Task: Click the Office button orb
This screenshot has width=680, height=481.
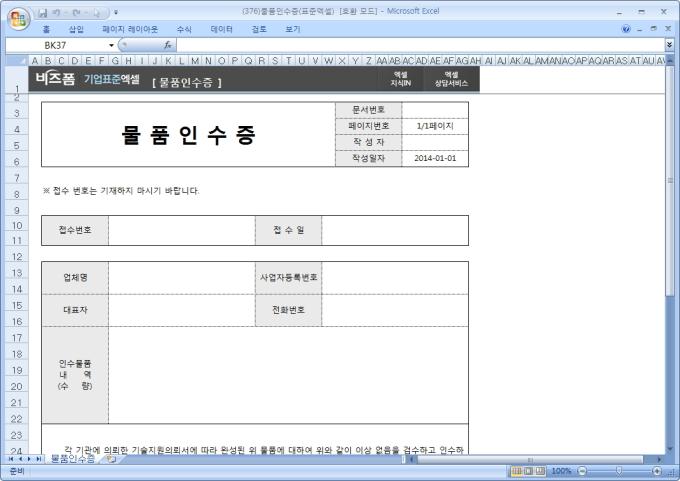Action: point(17,19)
